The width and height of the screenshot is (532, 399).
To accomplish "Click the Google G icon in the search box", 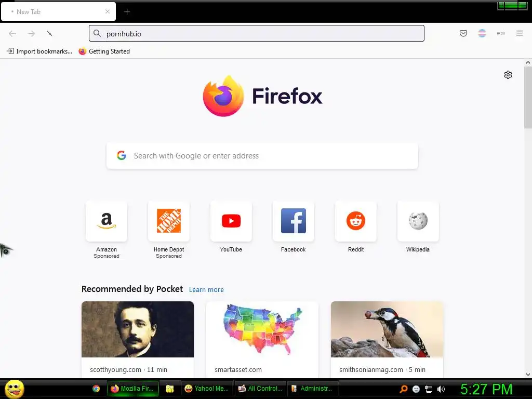I will pyautogui.click(x=122, y=155).
